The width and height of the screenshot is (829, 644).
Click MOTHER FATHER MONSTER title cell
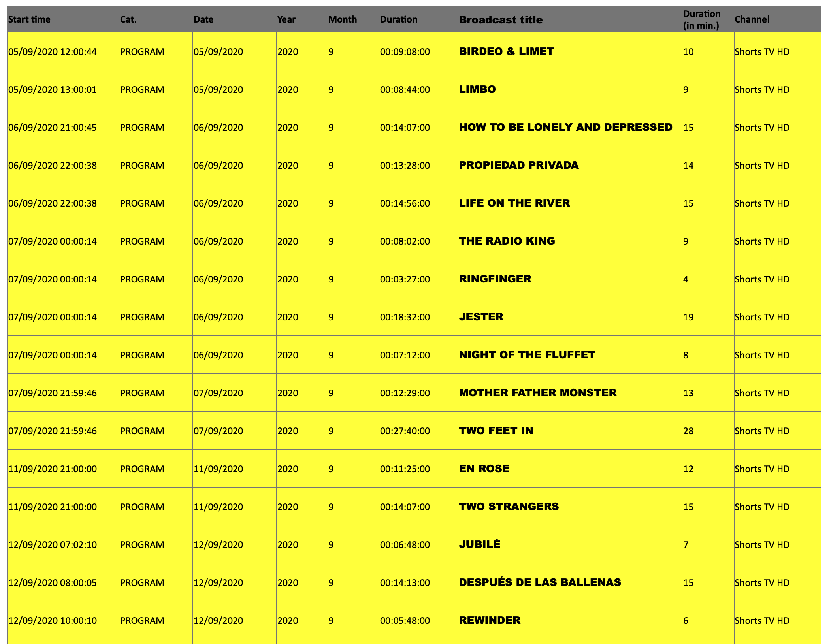(x=537, y=393)
